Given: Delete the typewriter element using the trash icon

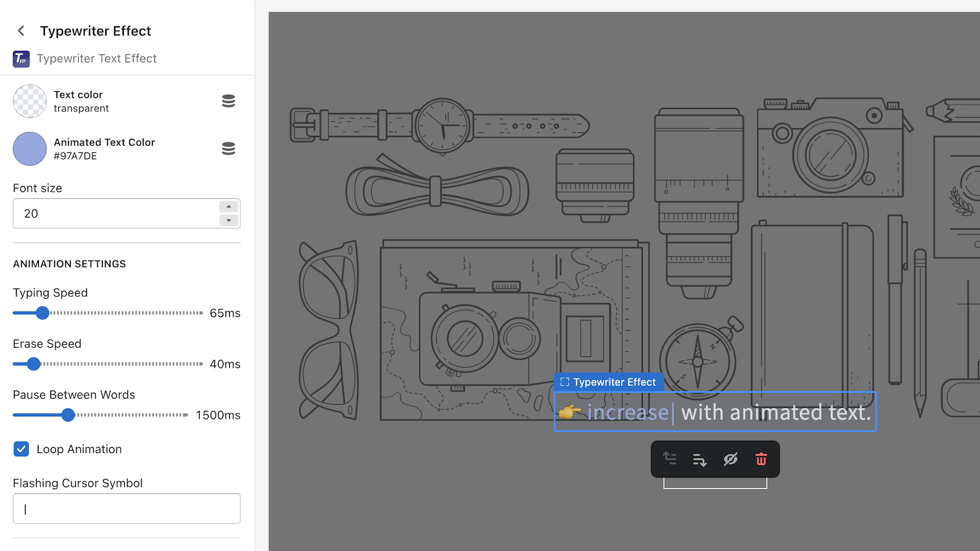Looking at the screenshot, I should pyautogui.click(x=761, y=459).
